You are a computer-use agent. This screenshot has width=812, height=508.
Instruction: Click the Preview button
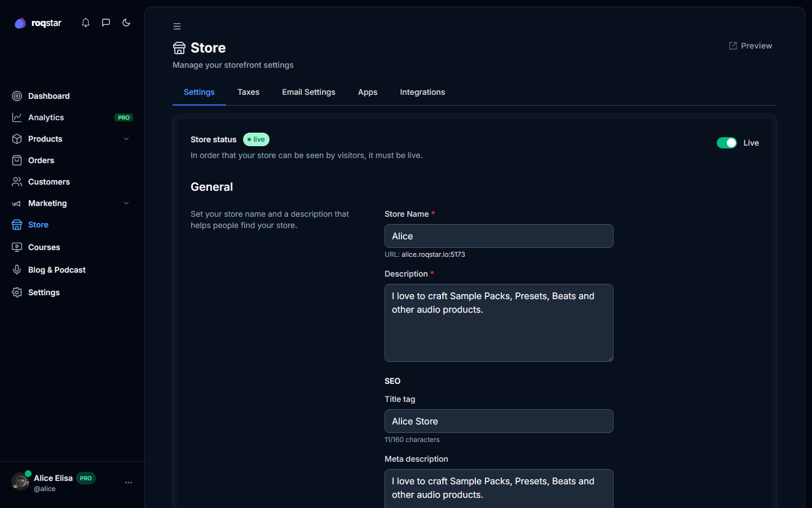751,46
